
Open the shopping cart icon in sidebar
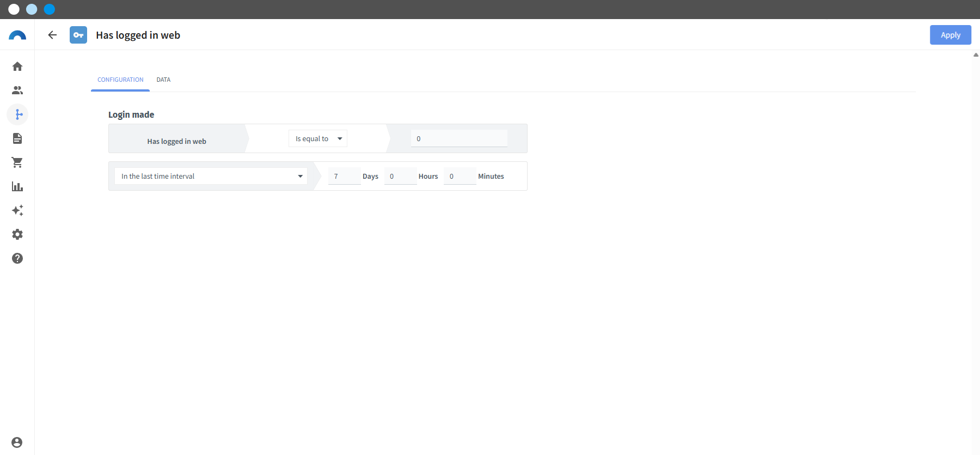click(17, 162)
